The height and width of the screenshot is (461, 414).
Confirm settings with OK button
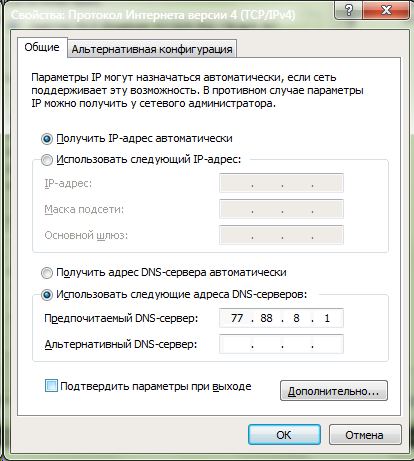284,435
